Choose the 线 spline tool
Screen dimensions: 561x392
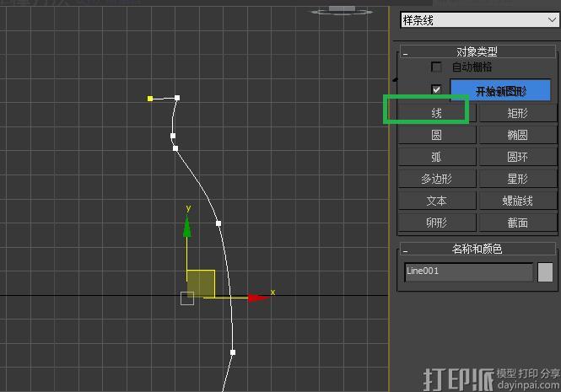tap(436, 112)
